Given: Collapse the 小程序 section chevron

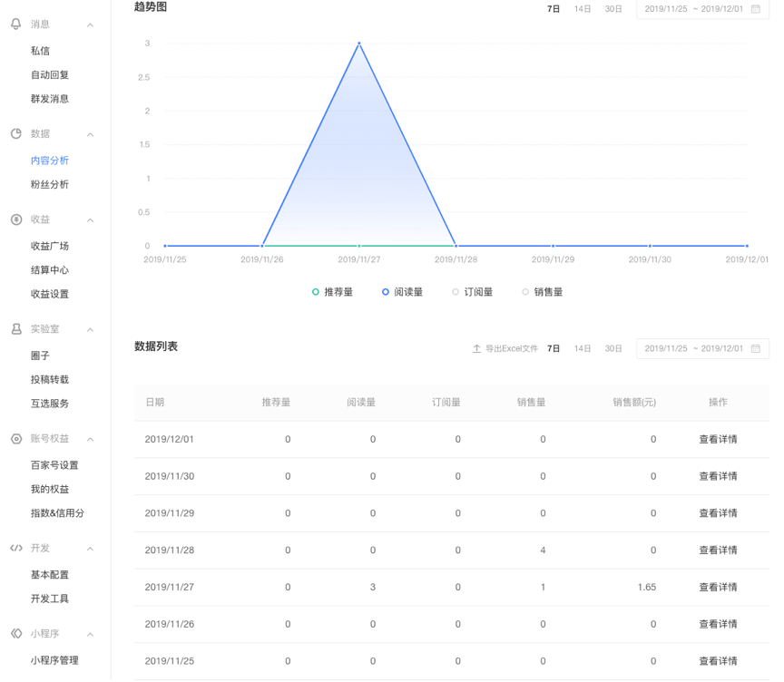Looking at the screenshot, I should [x=90, y=634].
